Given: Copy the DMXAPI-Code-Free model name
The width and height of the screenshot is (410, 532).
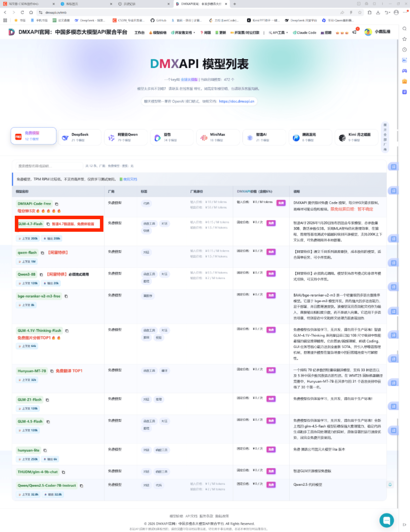Looking at the screenshot, I should tap(57, 204).
